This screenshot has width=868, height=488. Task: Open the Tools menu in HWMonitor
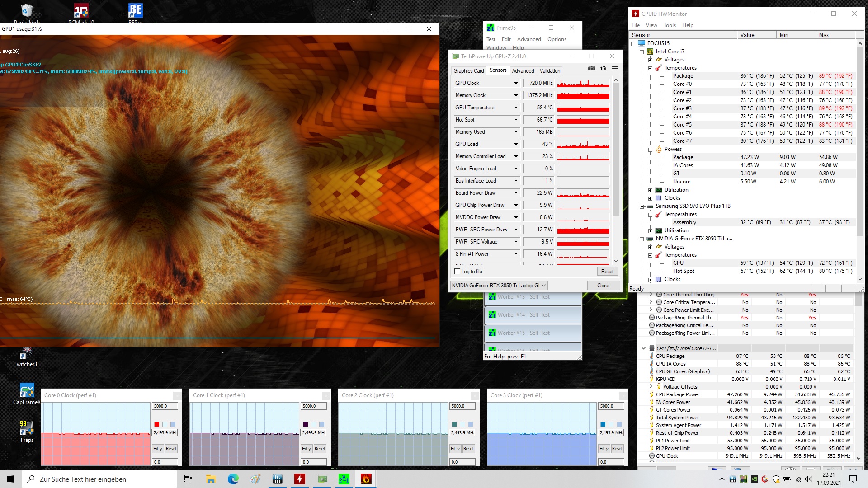(670, 25)
